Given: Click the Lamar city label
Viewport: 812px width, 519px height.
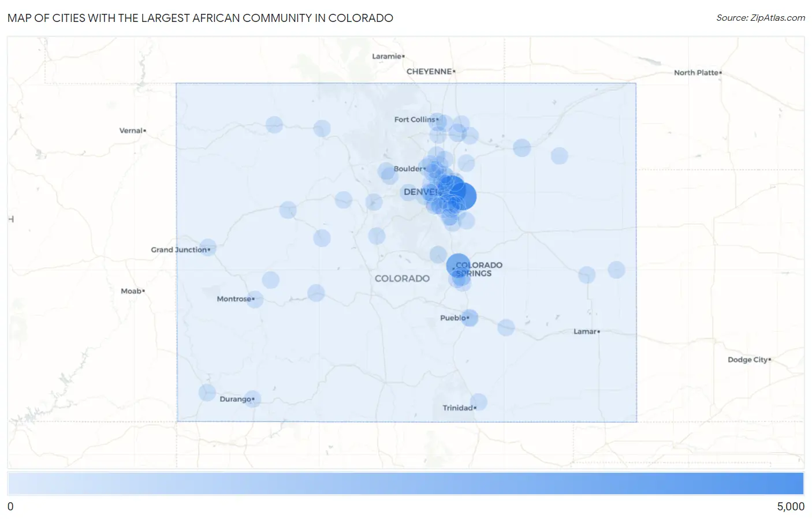Looking at the screenshot, I should (586, 331).
